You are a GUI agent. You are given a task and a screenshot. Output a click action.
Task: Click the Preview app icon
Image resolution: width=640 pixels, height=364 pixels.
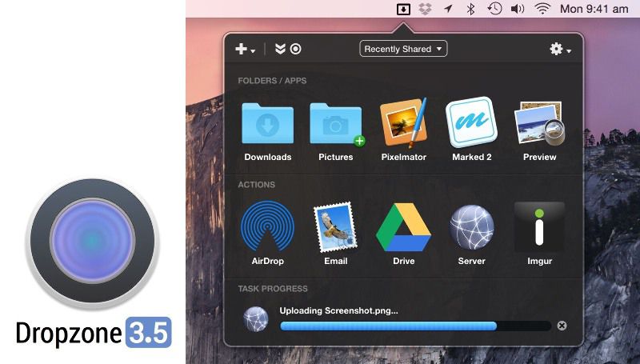tap(539, 124)
